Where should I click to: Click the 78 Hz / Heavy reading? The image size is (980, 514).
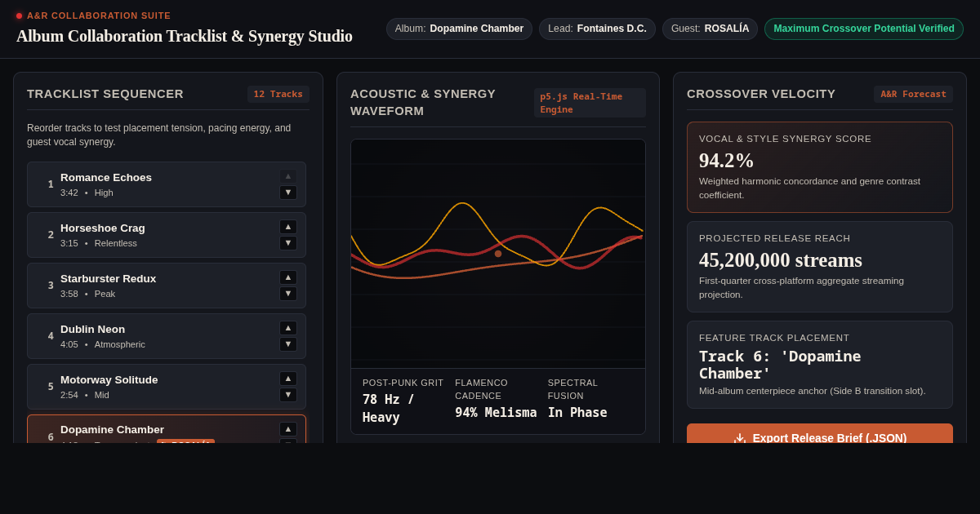[x=389, y=408]
